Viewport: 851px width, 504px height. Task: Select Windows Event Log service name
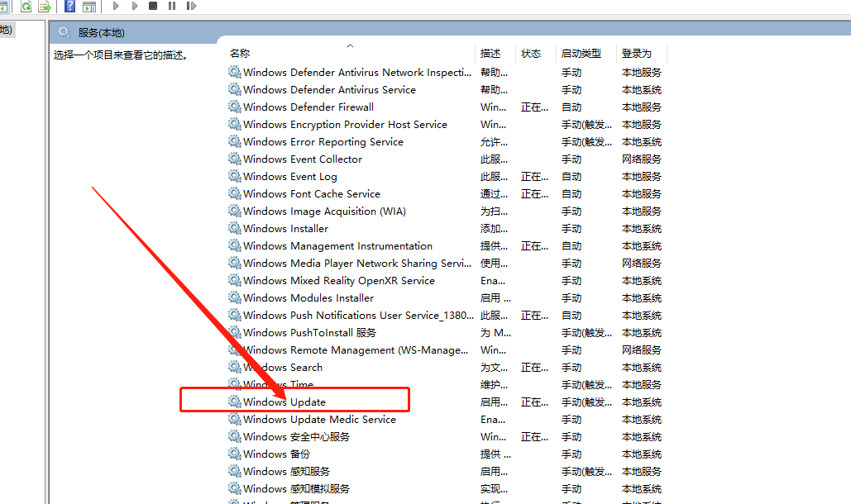[x=289, y=177]
